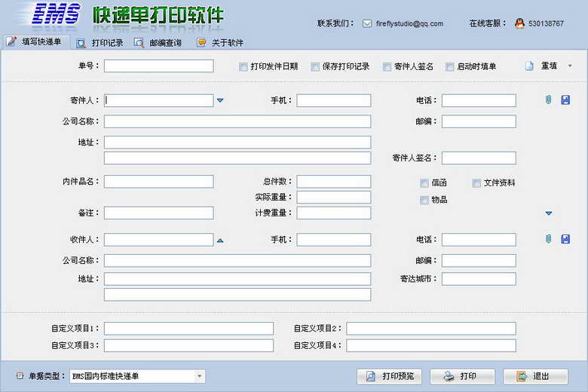Focus the 单号 input field

(159, 66)
